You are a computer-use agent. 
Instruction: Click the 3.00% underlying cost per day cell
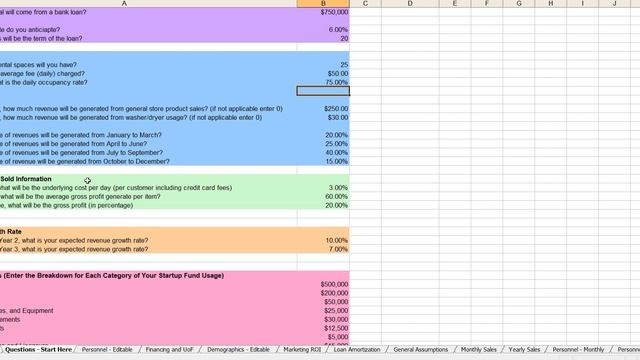click(x=323, y=188)
